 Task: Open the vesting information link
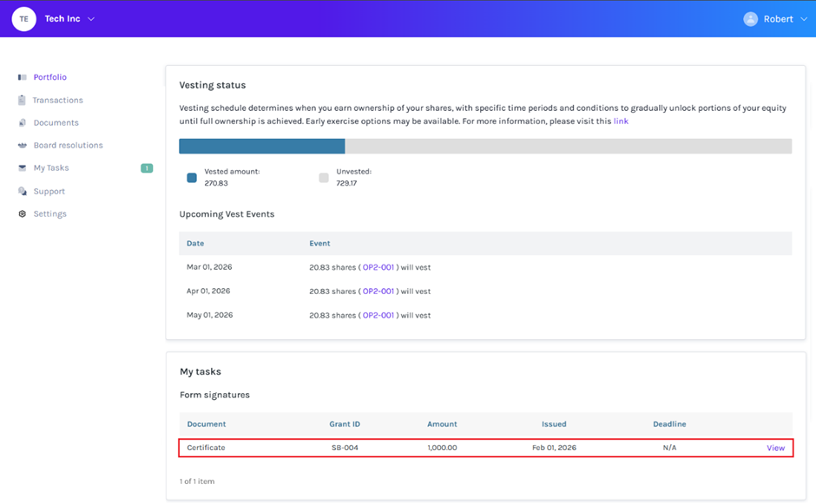(621, 121)
